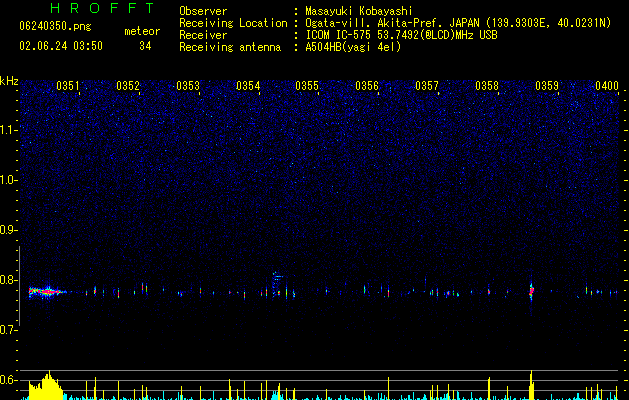This screenshot has width=629, height=400.
Task: Click the 0353 time marker
Action: [188, 86]
